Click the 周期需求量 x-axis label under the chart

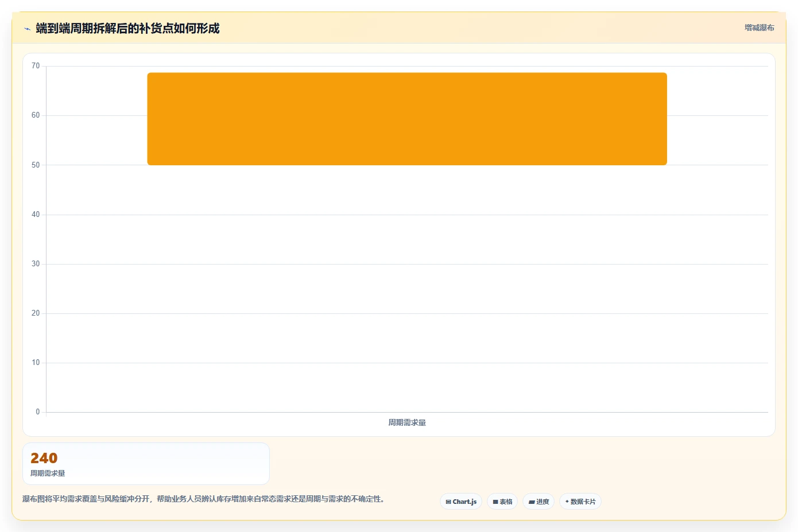click(x=407, y=422)
